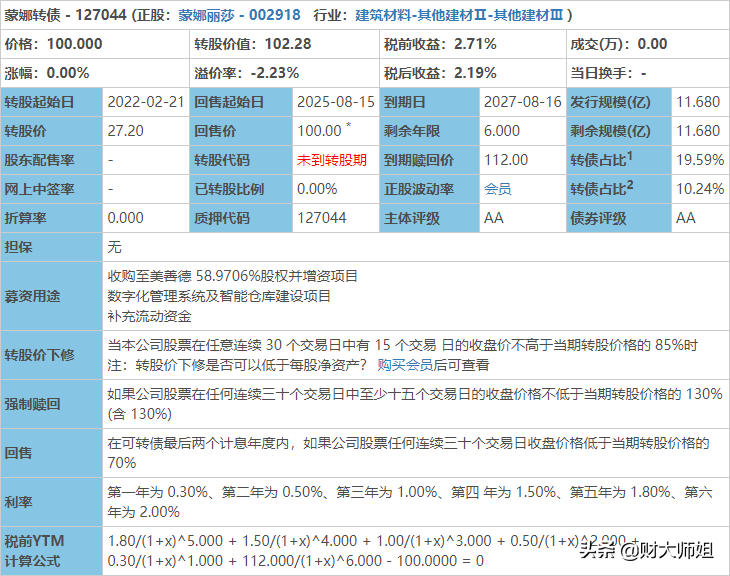Click the 转股起始日 header cell
The width and height of the screenshot is (730, 576).
point(52,102)
